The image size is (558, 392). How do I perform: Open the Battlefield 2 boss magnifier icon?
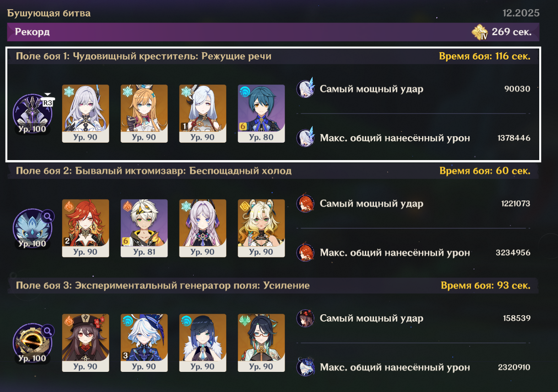click(48, 215)
